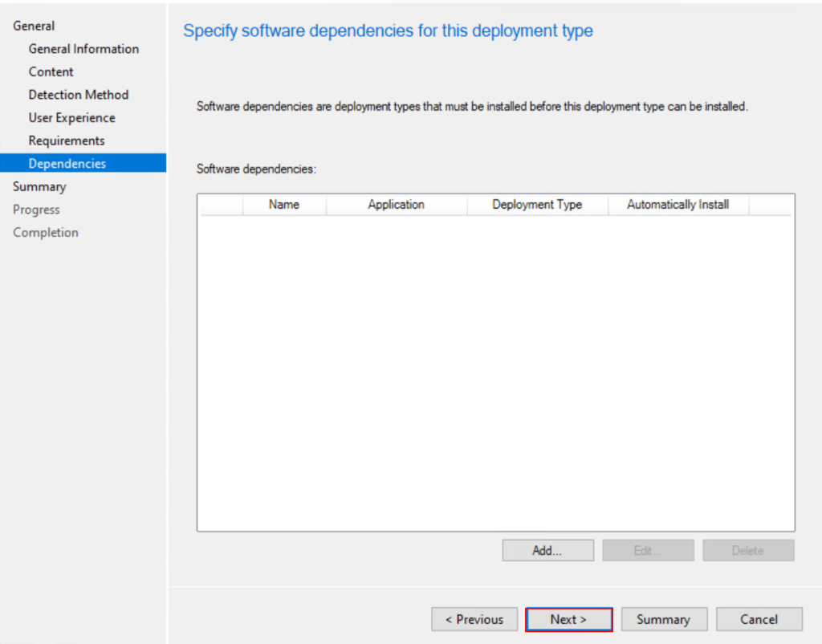
Task: Click the Automatically Install column header
Action: (678, 205)
